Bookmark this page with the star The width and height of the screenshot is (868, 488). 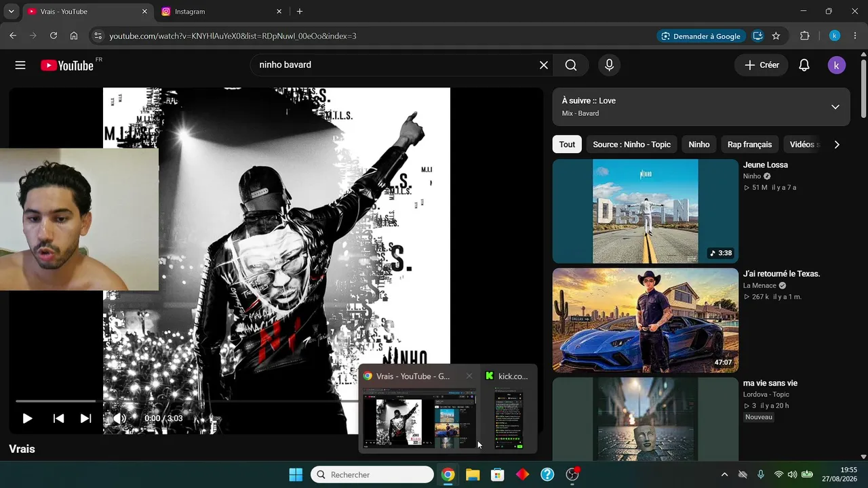coord(776,36)
